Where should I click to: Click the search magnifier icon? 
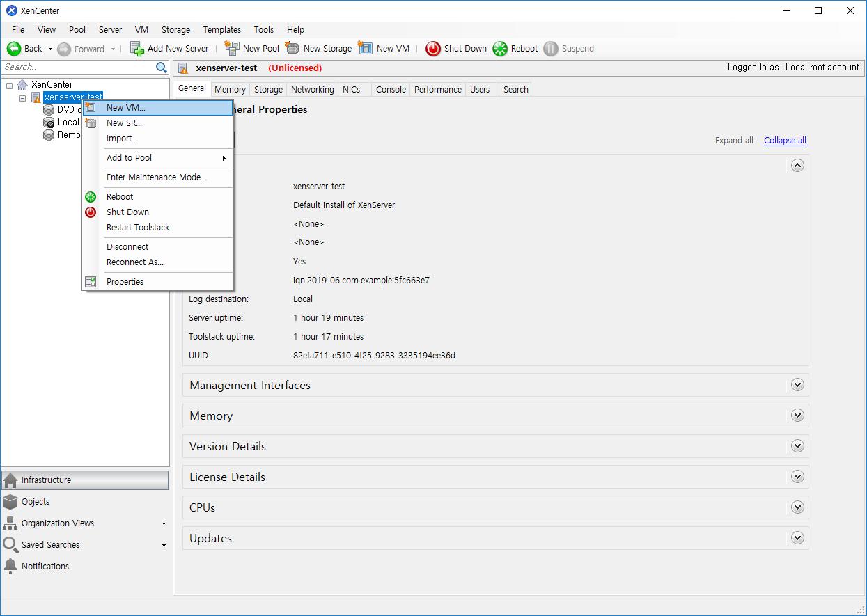tap(162, 68)
